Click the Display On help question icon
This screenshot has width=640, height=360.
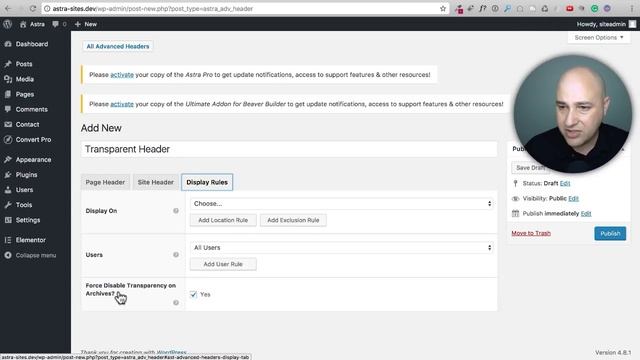(x=176, y=211)
